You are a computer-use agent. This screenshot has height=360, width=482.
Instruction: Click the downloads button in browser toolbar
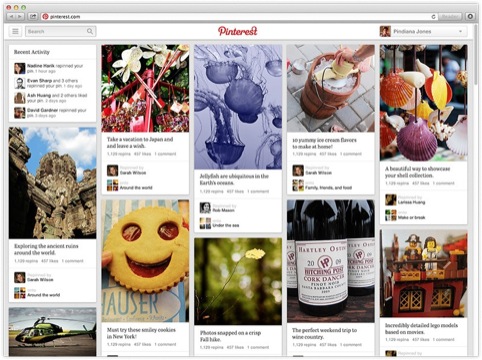coord(470,16)
